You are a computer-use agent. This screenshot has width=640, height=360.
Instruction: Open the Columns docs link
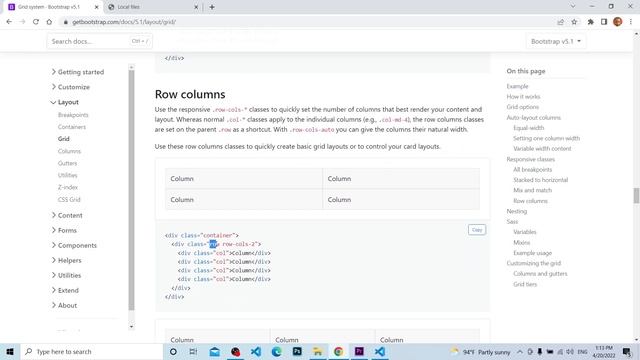69,151
